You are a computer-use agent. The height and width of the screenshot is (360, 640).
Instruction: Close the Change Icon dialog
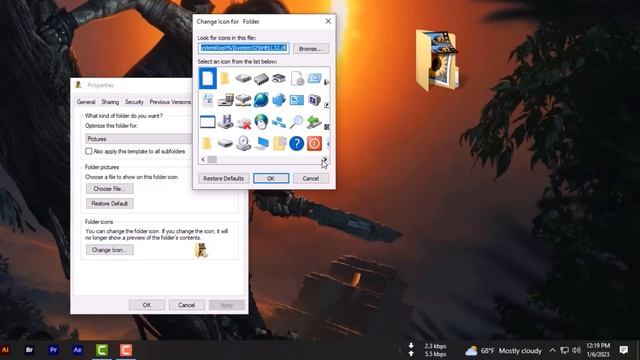(328, 21)
